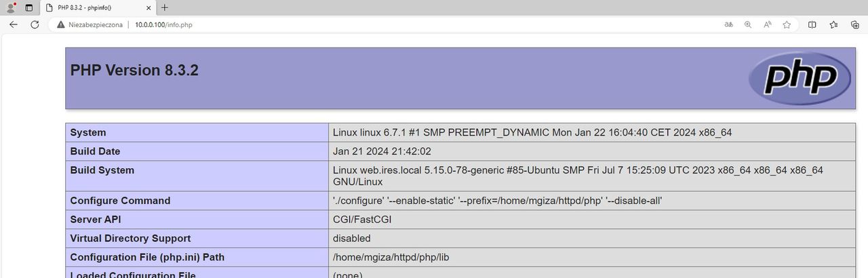Image resolution: width=868 pixels, height=278 pixels.
Task: Click the Configure Command value cell
Action: tap(497, 201)
